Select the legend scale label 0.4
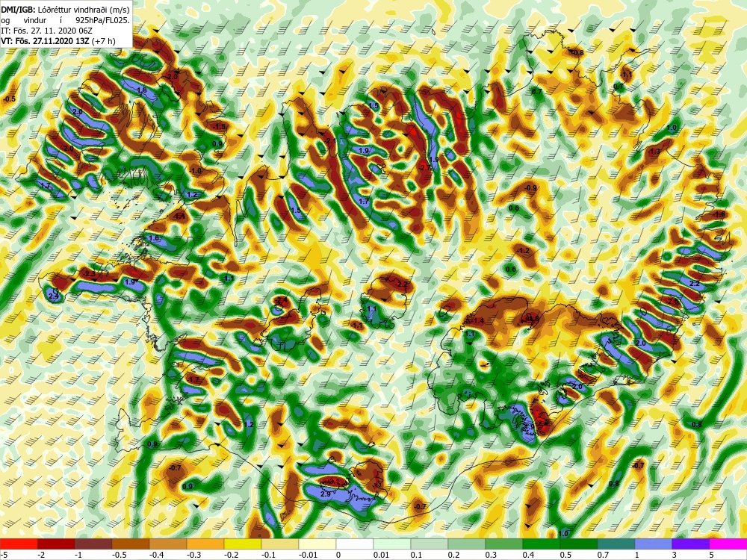 click(528, 555)
